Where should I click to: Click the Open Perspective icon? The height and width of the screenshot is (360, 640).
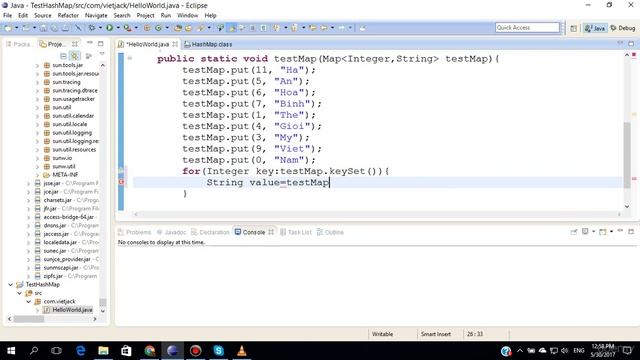(x=573, y=28)
